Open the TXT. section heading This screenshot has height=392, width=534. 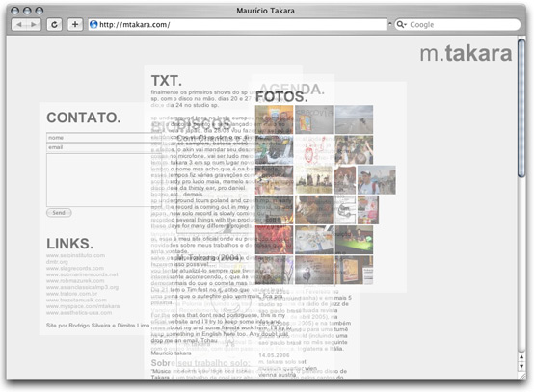point(166,81)
